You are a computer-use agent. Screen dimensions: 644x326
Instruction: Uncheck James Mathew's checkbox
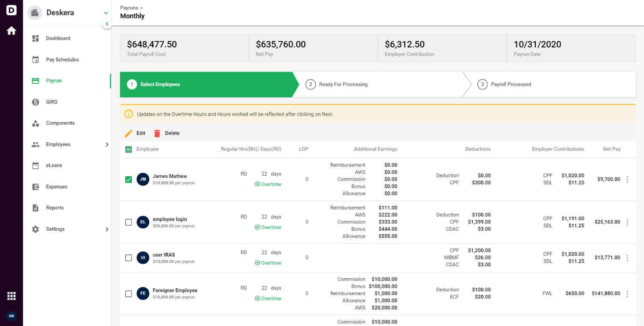(x=129, y=180)
